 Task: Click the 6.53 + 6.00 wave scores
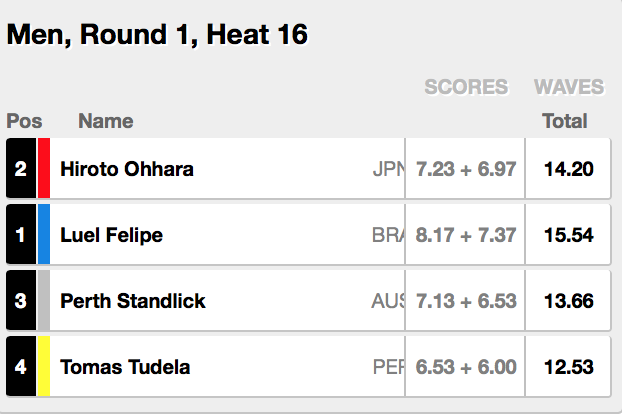pos(466,367)
